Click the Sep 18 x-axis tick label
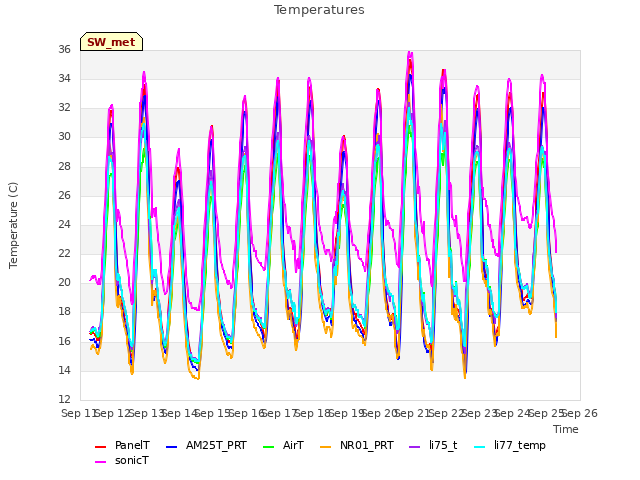Viewport: 640px width, 480px height. pyautogui.click(x=313, y=413)
